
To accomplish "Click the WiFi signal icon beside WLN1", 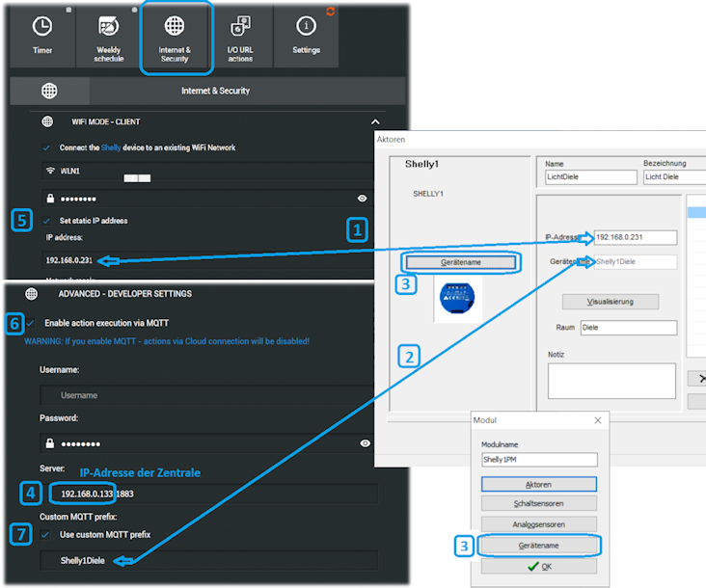I will click(50, 171).
